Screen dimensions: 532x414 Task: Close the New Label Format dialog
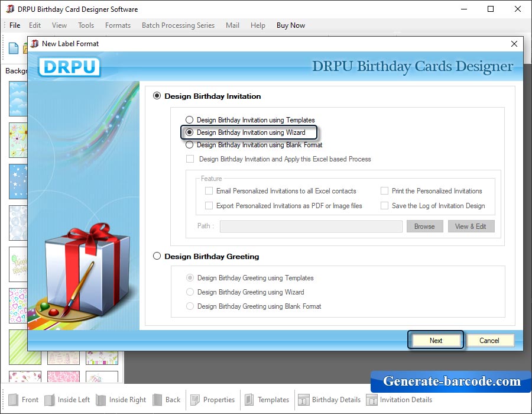coord(514,44)
